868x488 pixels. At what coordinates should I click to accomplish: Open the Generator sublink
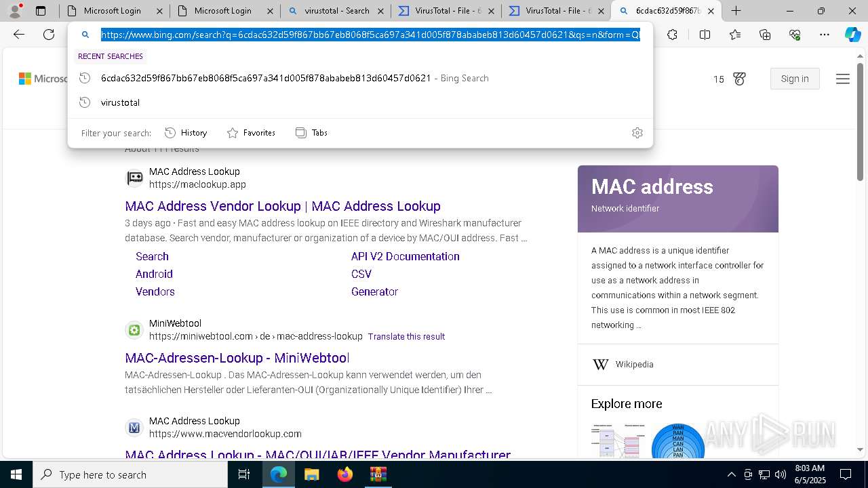374,291
